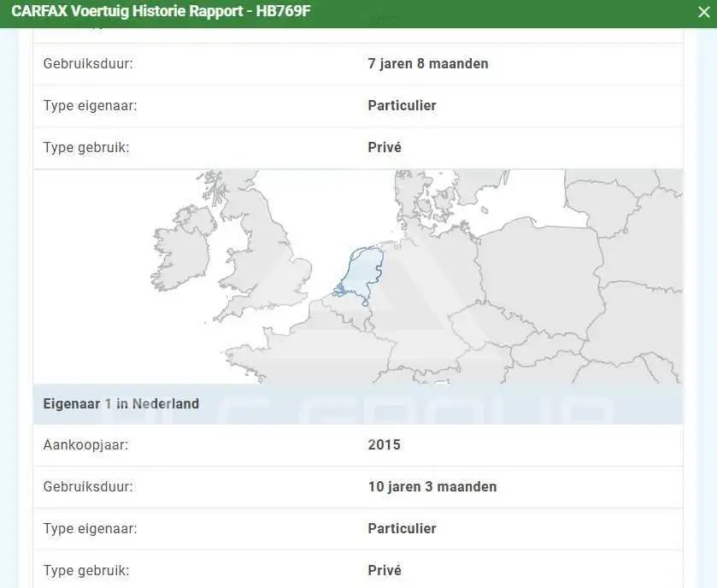The width and height of the screenshot is (717, 588).
Task: Click the Aankoopjaar label
Action: point(86,445)
